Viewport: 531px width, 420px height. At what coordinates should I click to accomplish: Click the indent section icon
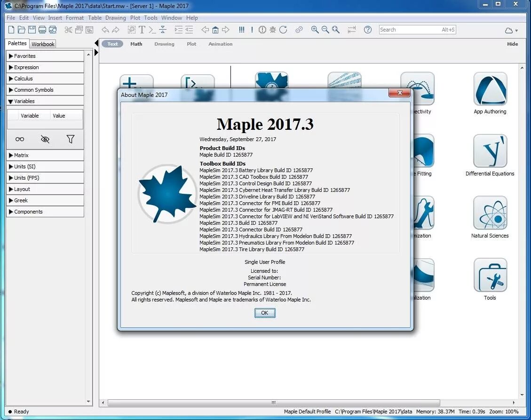pos(178,30)
